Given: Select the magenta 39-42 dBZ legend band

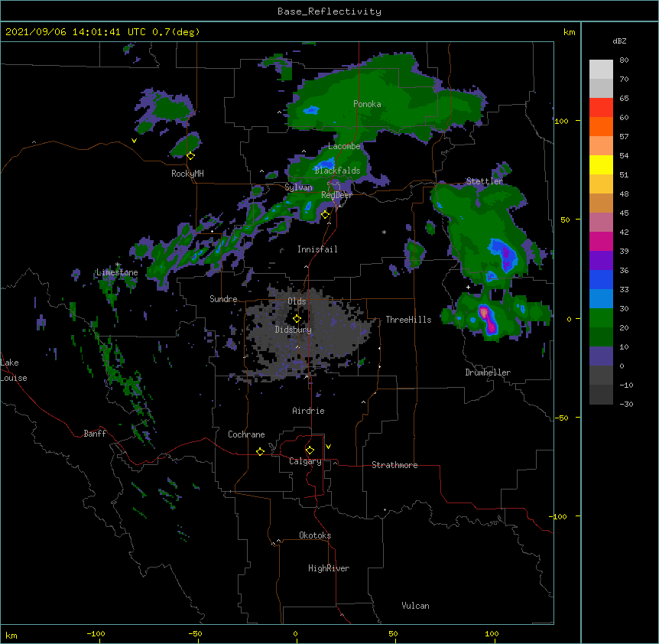Looking at the screenshot, I should pos(601,241).
